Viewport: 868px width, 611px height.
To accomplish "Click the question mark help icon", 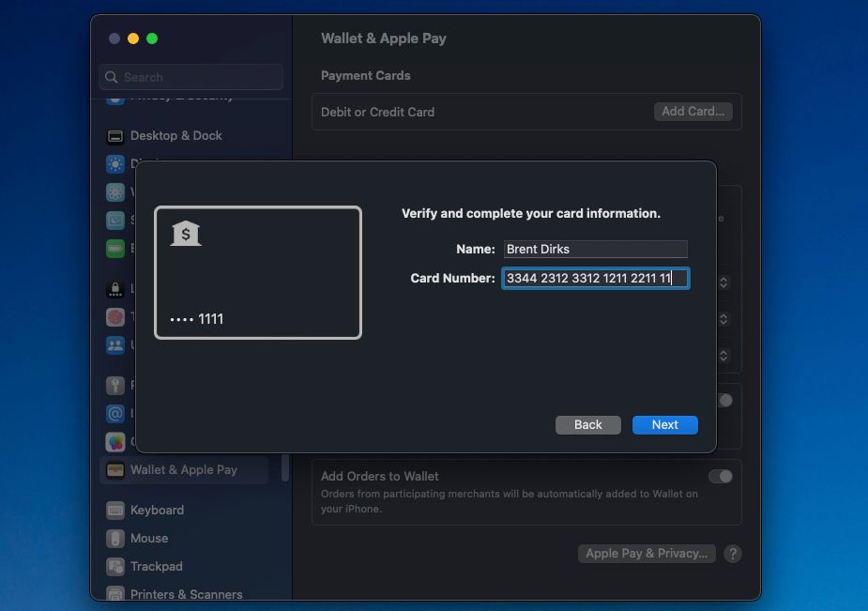I will 733,554.
